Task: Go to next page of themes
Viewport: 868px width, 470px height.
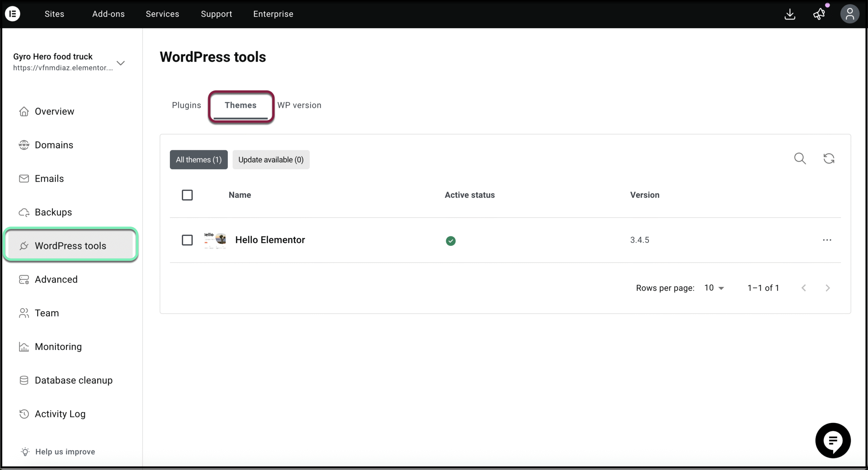Action: click(x=828, y=288)
